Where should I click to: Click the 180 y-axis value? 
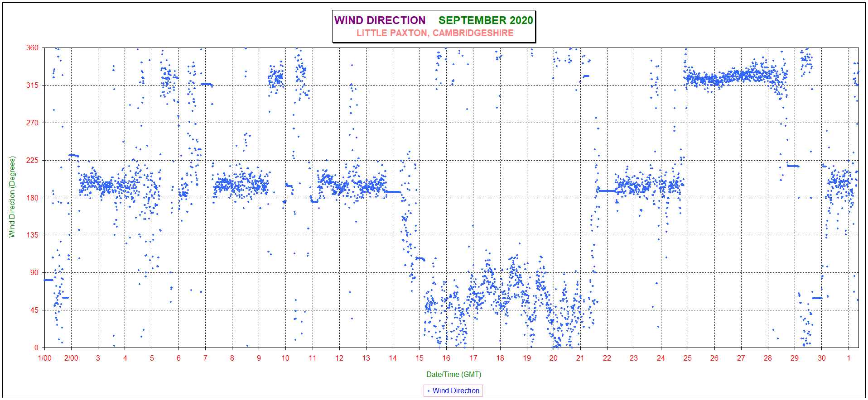tap(32, 198)
